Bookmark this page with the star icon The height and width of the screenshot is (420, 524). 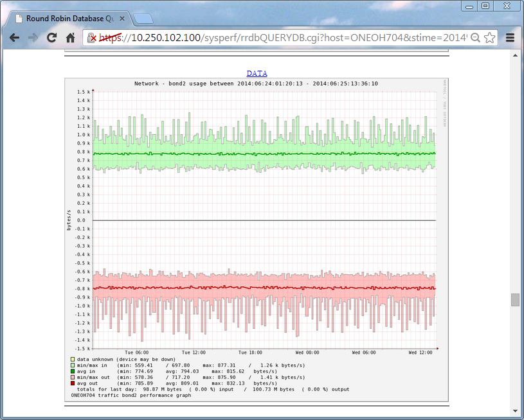pyautogui.click(x=489, y=38)
